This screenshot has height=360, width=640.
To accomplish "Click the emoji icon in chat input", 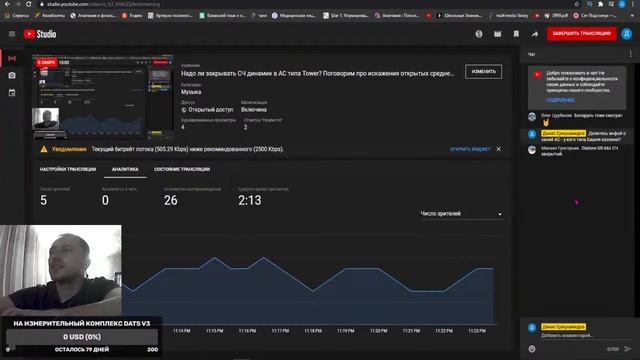I will click(x=532, y=349).
